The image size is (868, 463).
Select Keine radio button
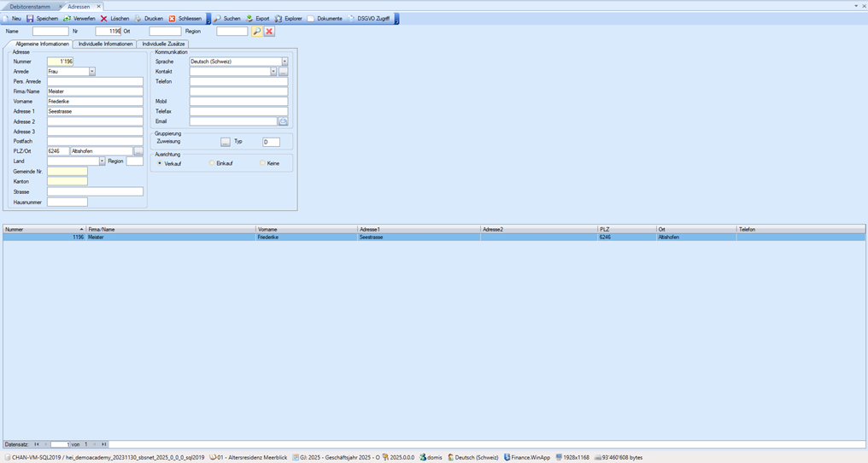coord(262,163)
